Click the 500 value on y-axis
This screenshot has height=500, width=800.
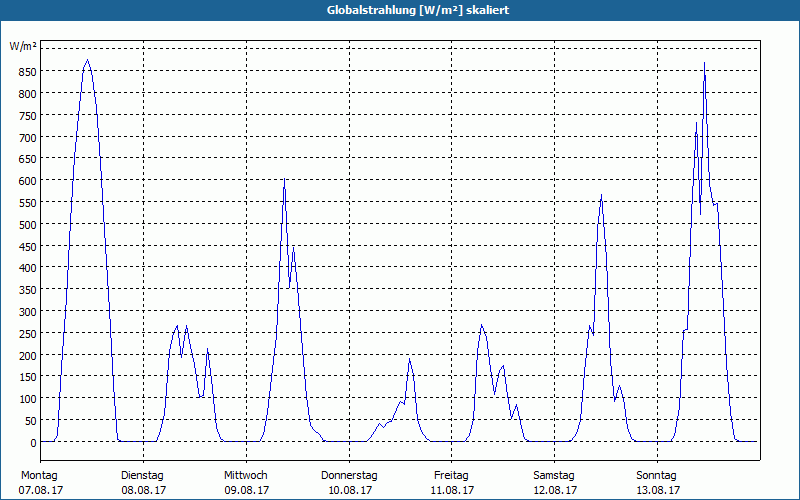coord(28,225)
